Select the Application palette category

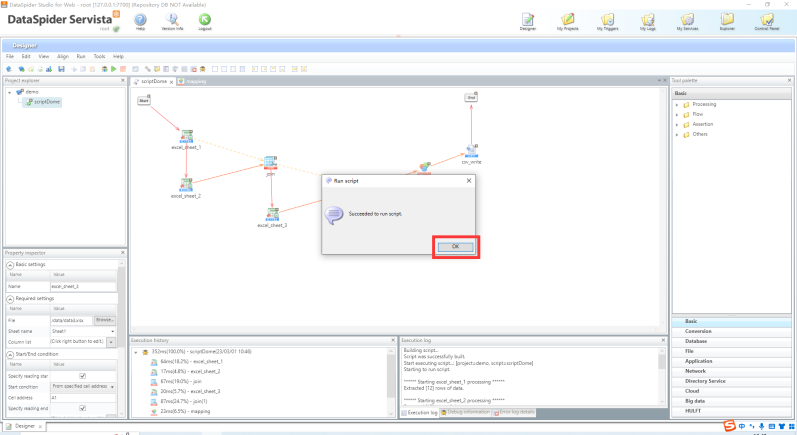click(x=731, y=361)
